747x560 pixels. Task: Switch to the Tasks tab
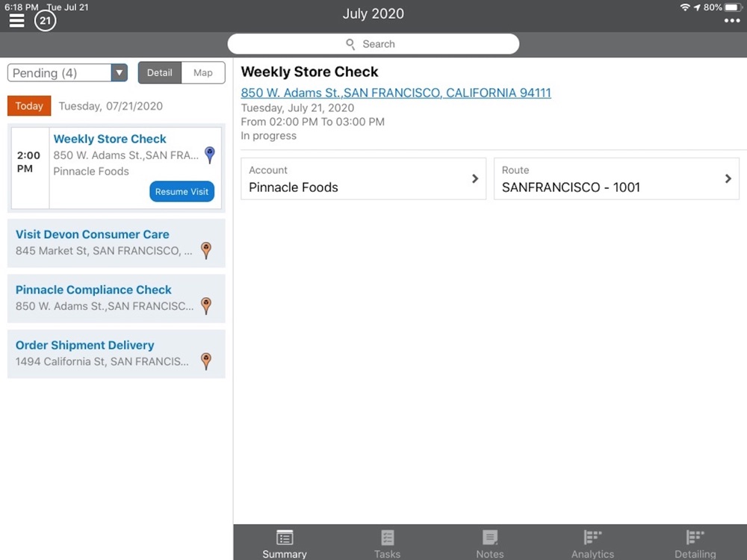387,544
